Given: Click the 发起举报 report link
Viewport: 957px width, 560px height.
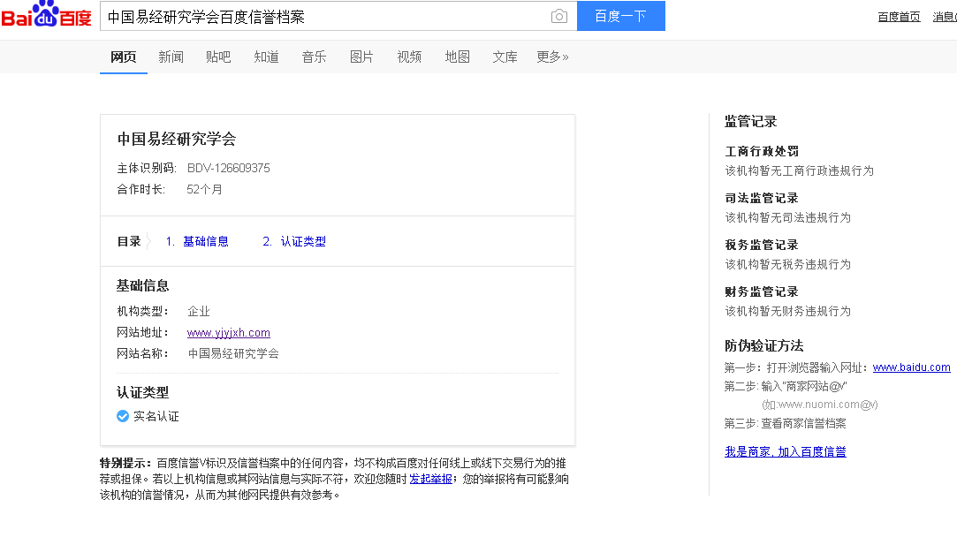Looking at the screenshot, I should tap(431, 479).
